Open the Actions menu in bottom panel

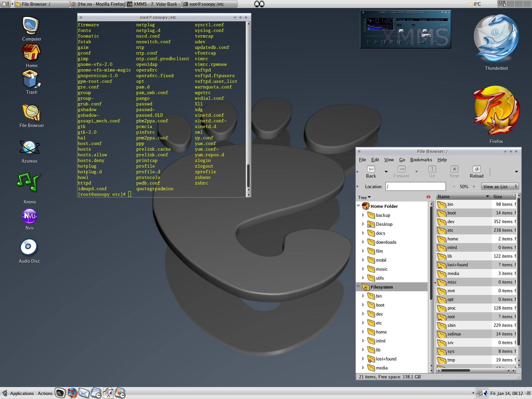pyautogui.click(x=45, y=393)
